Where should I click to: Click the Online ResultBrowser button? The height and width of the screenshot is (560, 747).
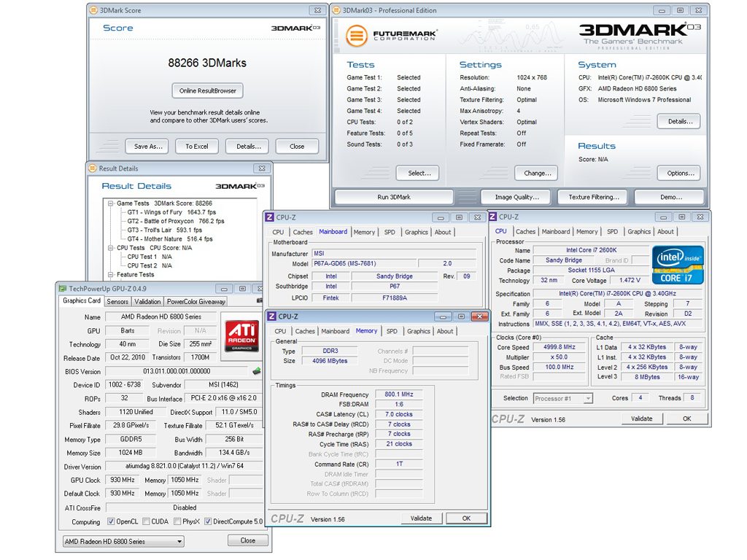208,90
